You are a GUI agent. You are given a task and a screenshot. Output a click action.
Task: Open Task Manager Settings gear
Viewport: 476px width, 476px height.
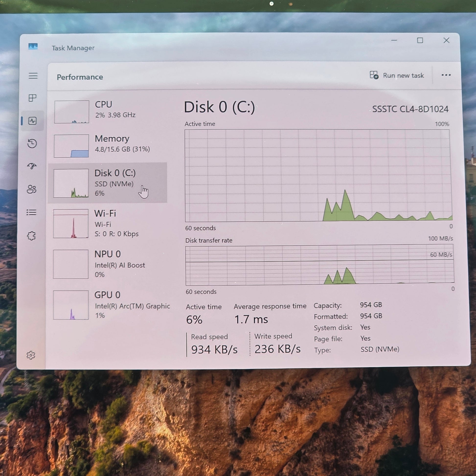pos(31,355)
